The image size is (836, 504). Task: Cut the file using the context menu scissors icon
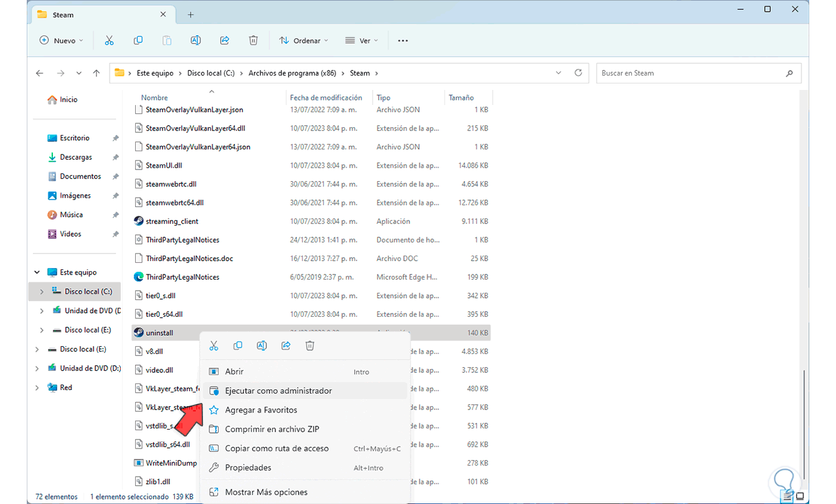pyautogui.click(x=213, y=346)
